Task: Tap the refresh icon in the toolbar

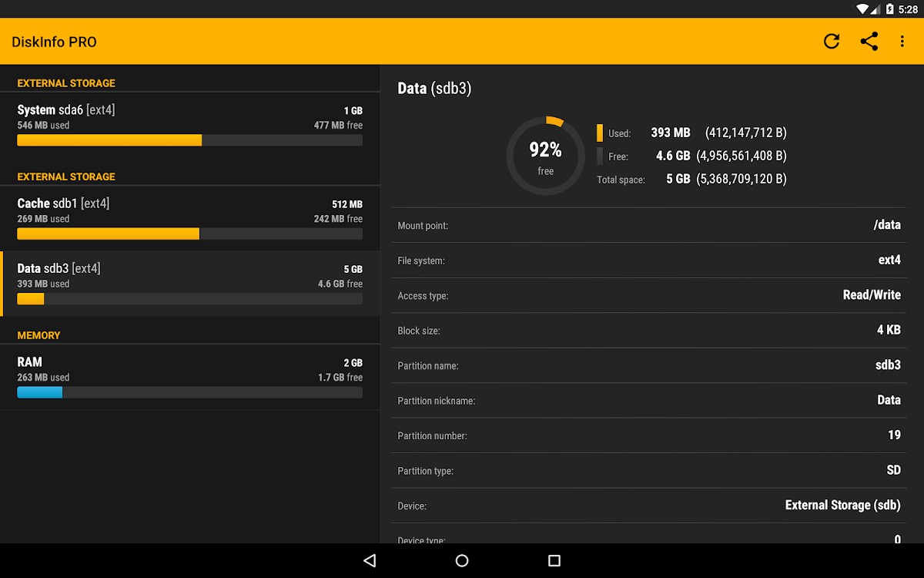Action: (831, 42)
